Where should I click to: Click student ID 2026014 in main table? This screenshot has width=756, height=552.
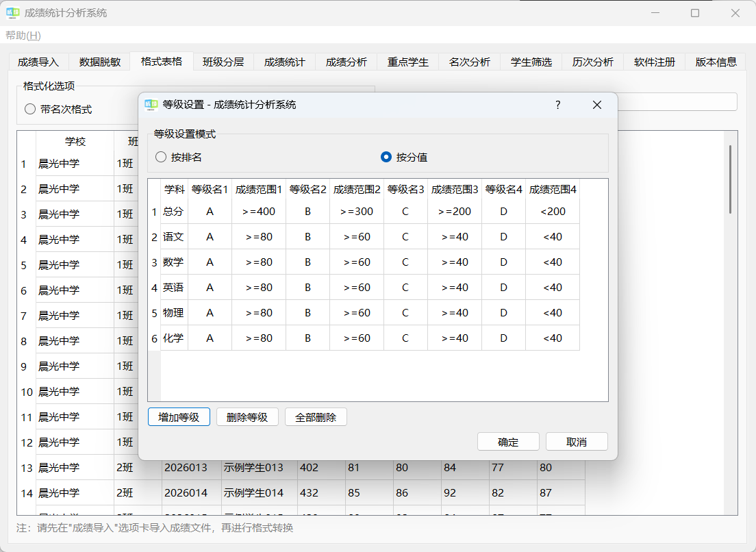point(192,492)
